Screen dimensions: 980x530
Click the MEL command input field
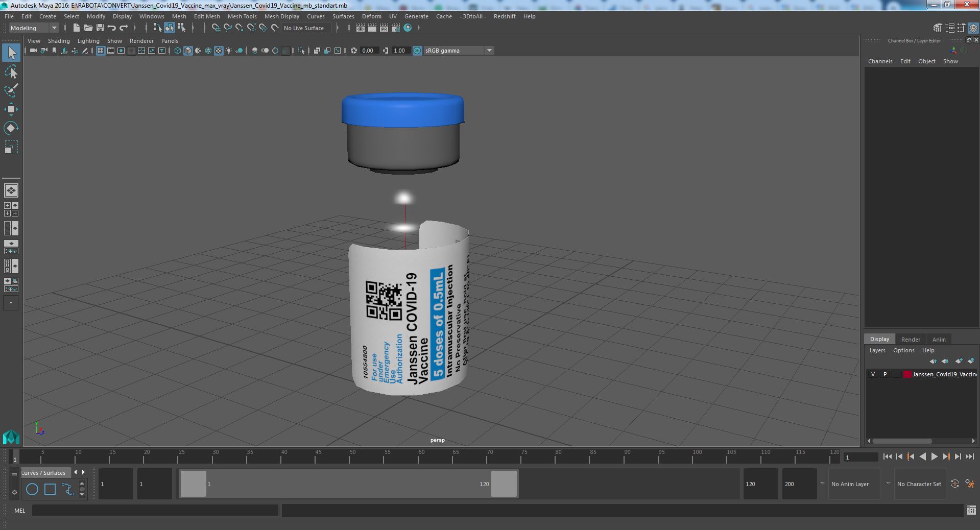pos(155,510)
